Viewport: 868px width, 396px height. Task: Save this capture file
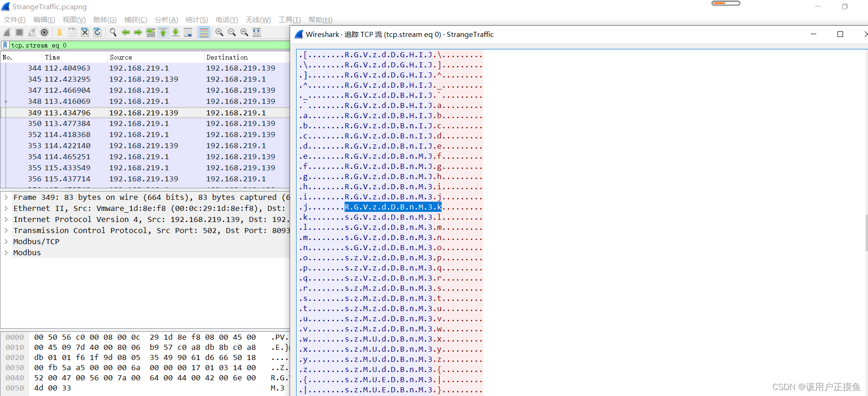(x=73, y=32)
